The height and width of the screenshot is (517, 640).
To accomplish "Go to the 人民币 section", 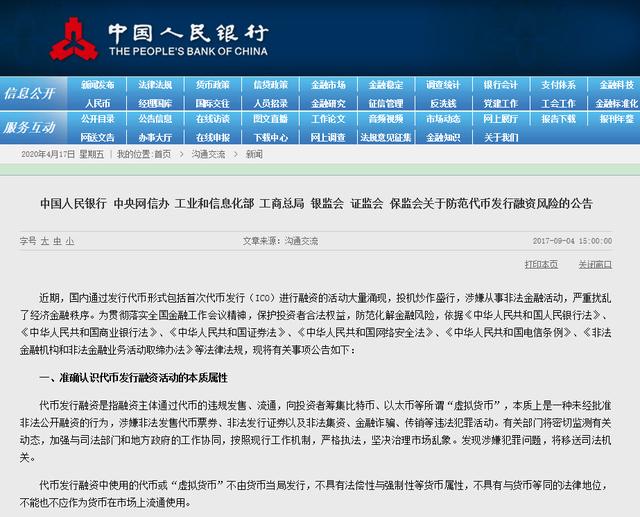I will coord(98,103).
